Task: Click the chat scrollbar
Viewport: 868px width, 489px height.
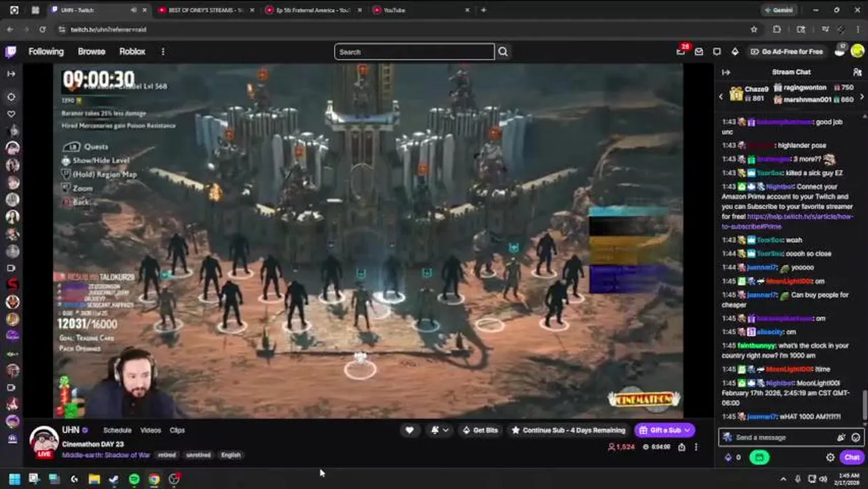Action: (865, 405)
